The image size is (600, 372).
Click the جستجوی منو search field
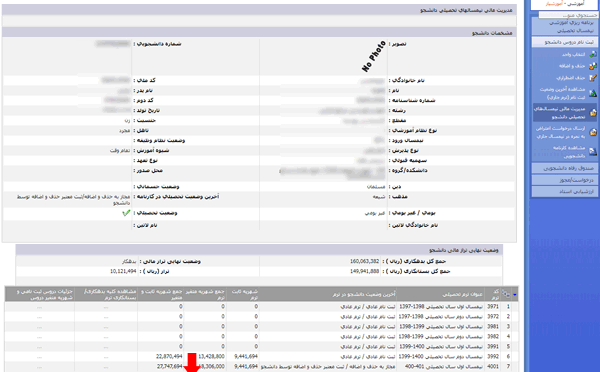(568, 15)
